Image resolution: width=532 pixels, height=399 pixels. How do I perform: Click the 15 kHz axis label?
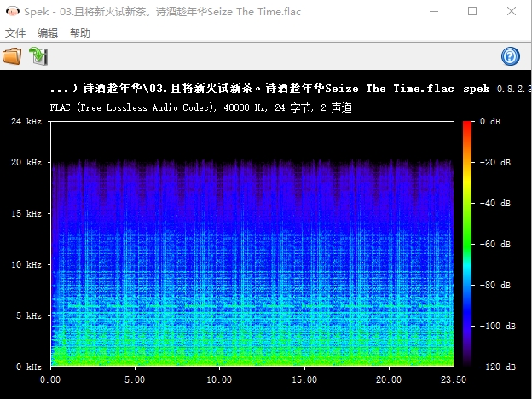pyautogui.click(x=26, y=213)
